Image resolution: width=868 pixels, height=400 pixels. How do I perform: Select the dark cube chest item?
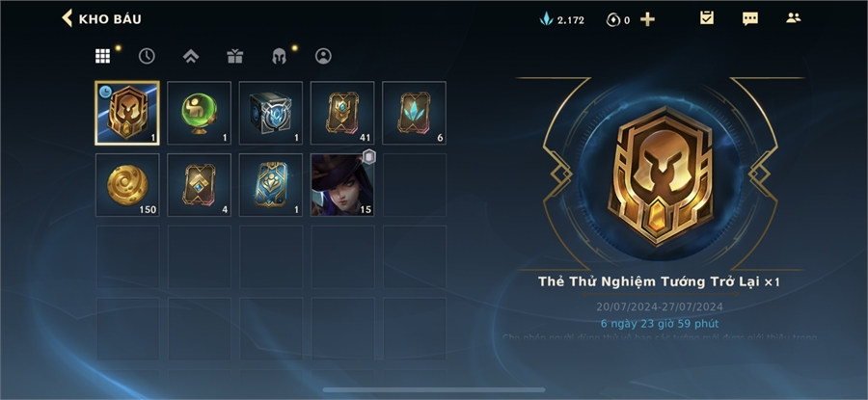271,113
